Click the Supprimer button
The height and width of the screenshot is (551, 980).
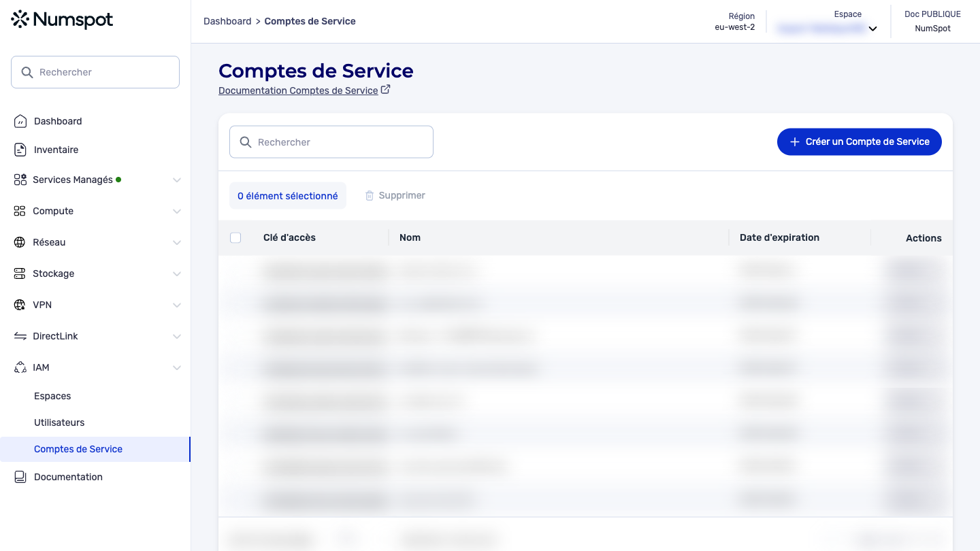[x=395, y=195]
